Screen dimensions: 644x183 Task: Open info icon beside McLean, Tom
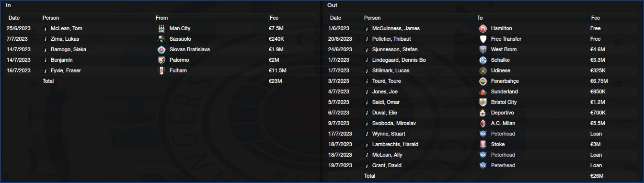pyautogui.click(x=46, y=28)
